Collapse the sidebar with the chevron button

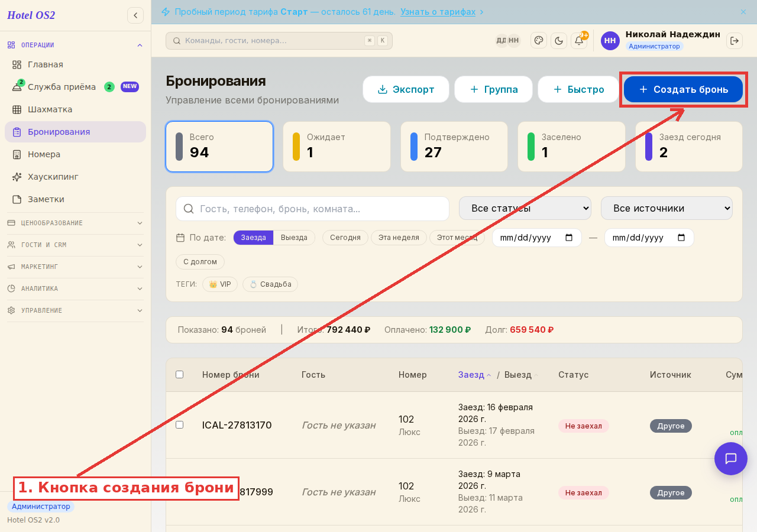click(135, 15)
